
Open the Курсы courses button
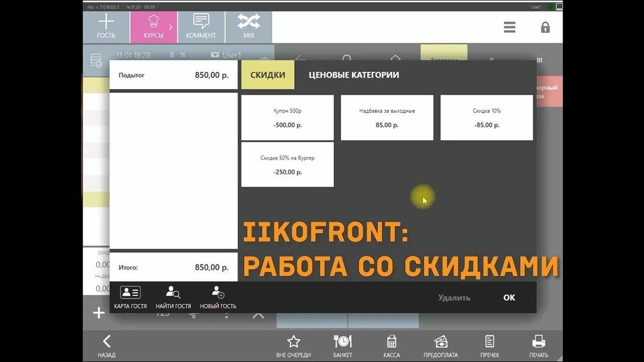153,27
